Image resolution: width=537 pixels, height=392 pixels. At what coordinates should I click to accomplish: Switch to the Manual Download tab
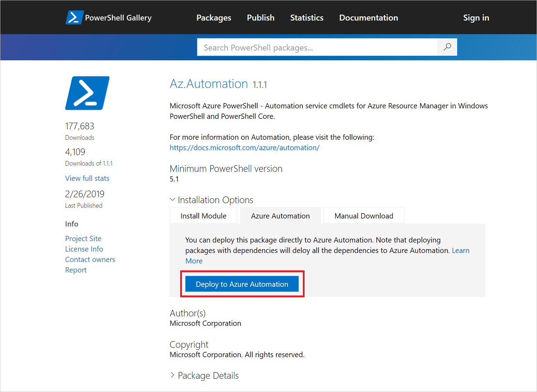click(363, 215)
